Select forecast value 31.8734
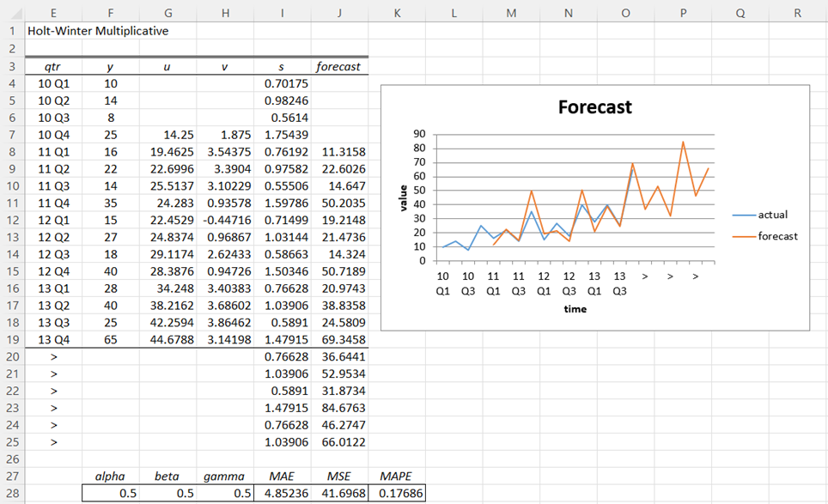 click(x=339, y=391)
